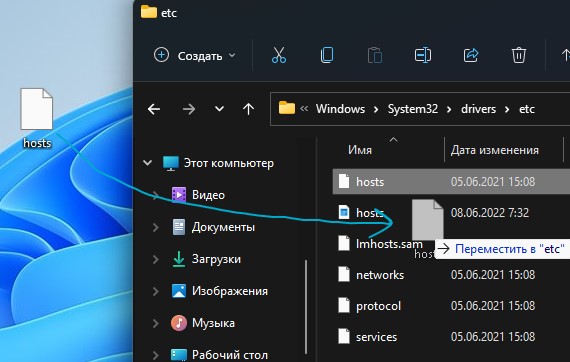Viewport: 570px width, 362px height.
Task: Click the Delete trash icon
Action: coord(519,56)
